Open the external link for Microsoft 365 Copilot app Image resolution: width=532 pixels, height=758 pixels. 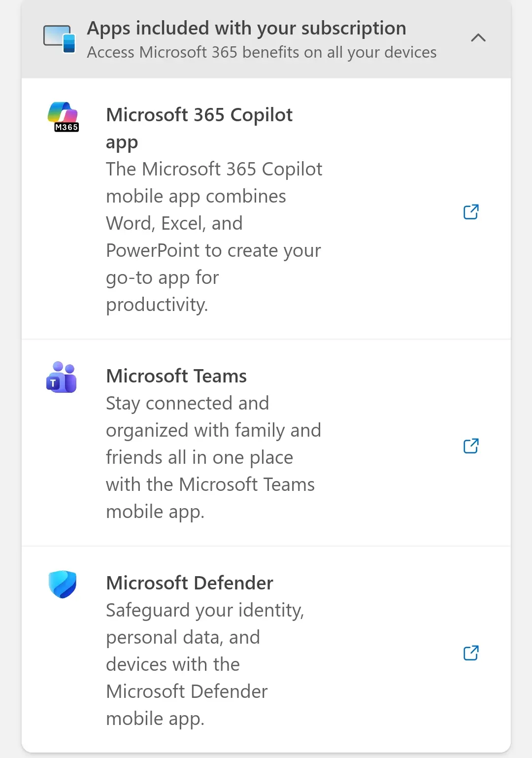point(471,212)
